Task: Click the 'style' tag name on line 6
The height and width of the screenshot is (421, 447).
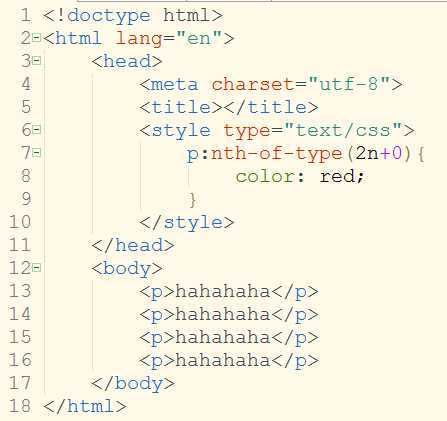Action: point(181,130)
